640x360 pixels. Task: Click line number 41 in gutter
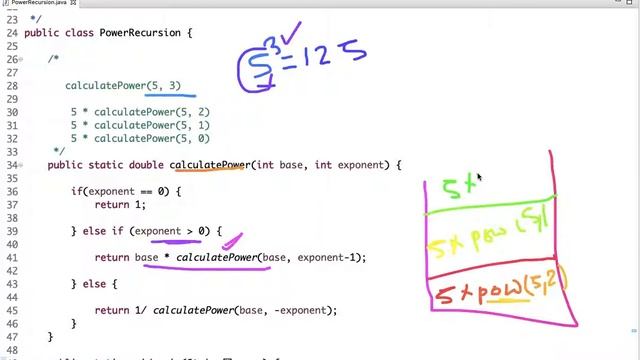[x=12, y=258]
